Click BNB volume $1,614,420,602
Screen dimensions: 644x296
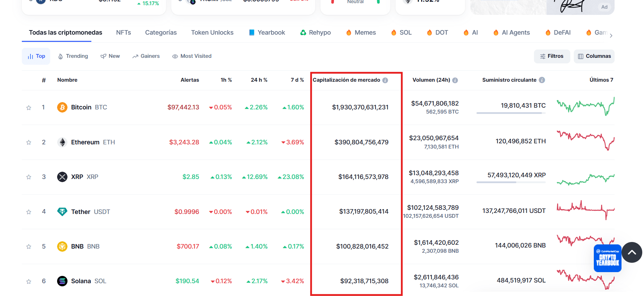tap(436, 243)
